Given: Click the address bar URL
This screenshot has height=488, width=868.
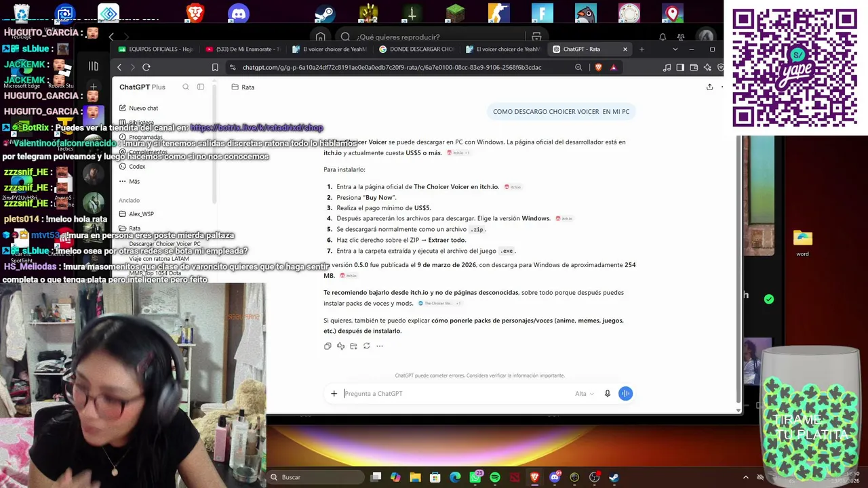Looking at the screenshot, I should coord(392,67).
